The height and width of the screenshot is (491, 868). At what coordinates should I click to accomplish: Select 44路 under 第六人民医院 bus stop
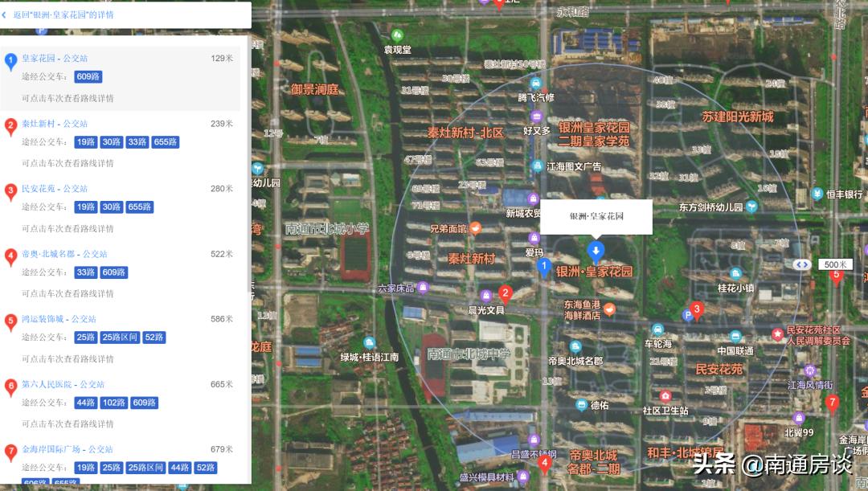coord(86,403)
